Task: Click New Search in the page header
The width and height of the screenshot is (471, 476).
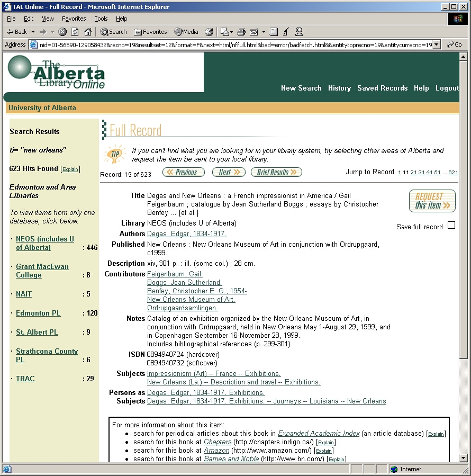Action: click(x=301, y=88)
